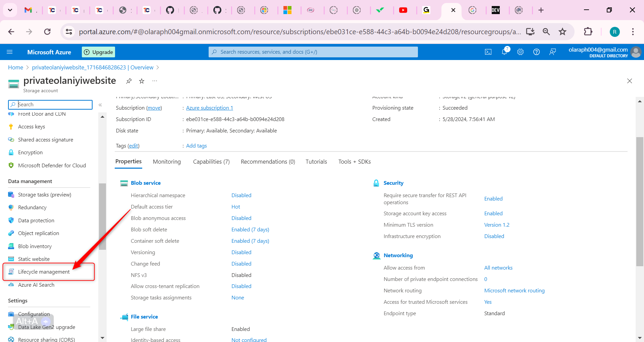Switch to the Monitoring tab
The height and width of the screenshot is (342, 644).
pyautogui.click(x=167, y=162)
